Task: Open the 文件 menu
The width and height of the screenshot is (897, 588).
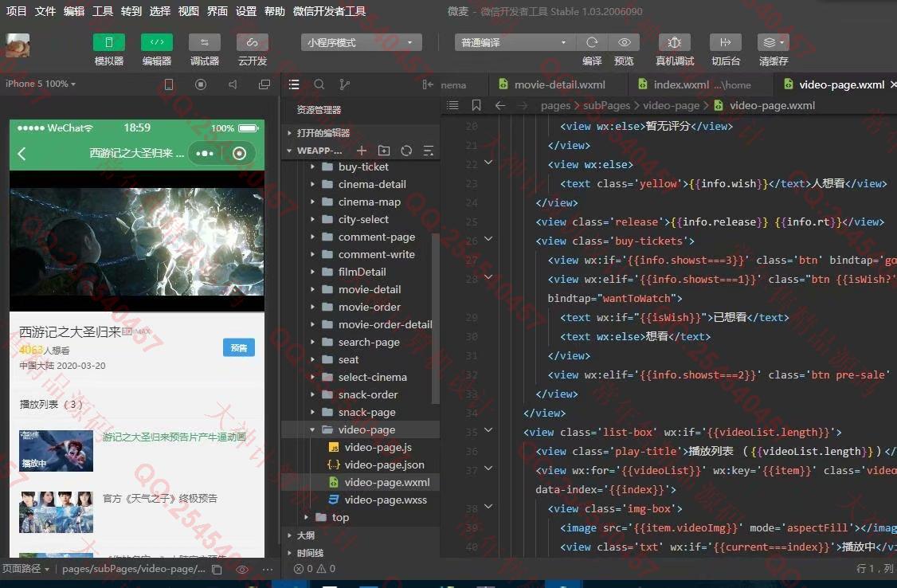Action: click(x=45, y=11)
